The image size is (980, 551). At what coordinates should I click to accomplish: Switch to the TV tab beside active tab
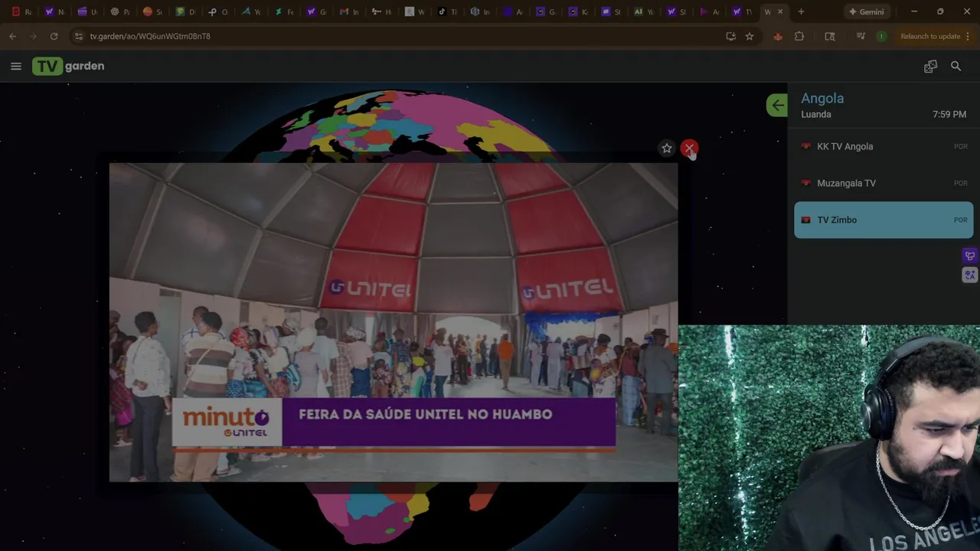742,11
